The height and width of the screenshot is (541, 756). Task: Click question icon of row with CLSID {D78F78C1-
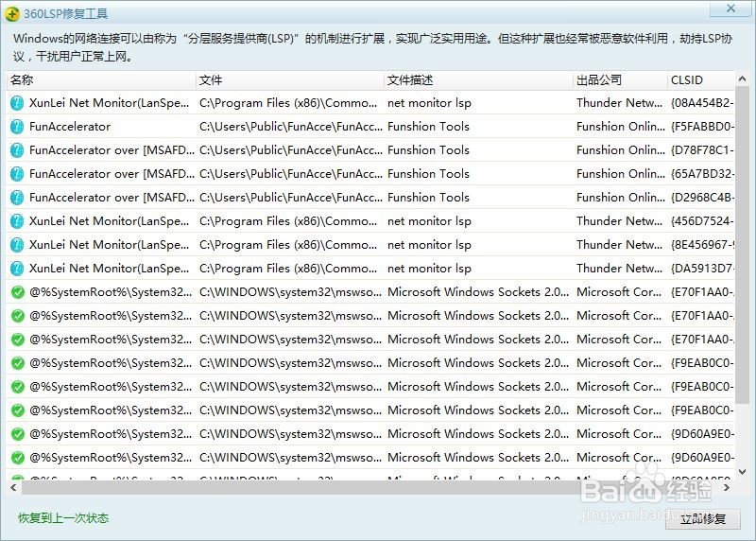(17, 150)
